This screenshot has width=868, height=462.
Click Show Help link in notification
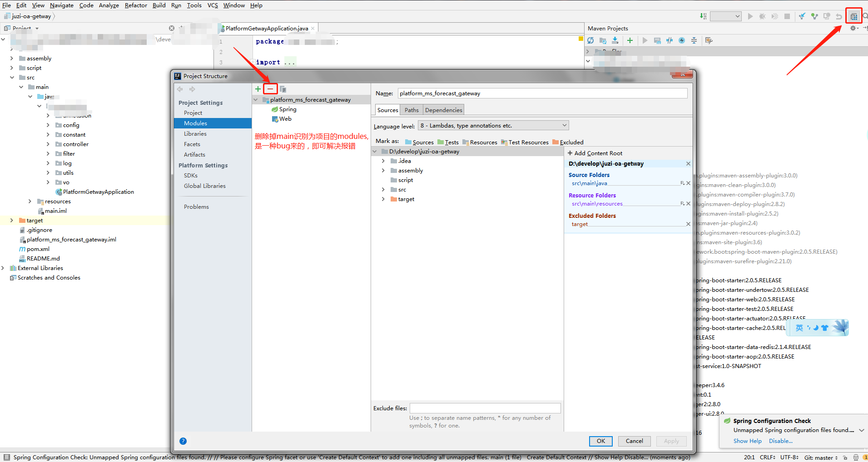pyautogui.click(x=747, y=441)
